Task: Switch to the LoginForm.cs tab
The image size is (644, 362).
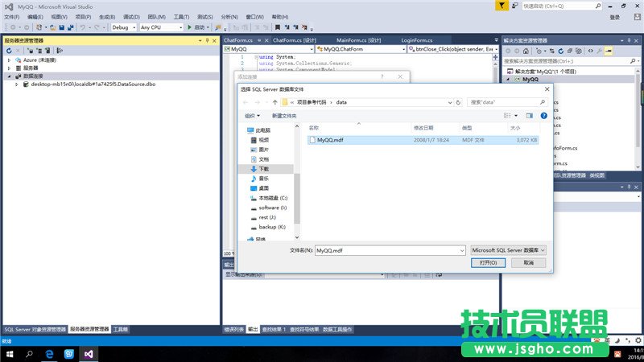Action: [416, 40]
